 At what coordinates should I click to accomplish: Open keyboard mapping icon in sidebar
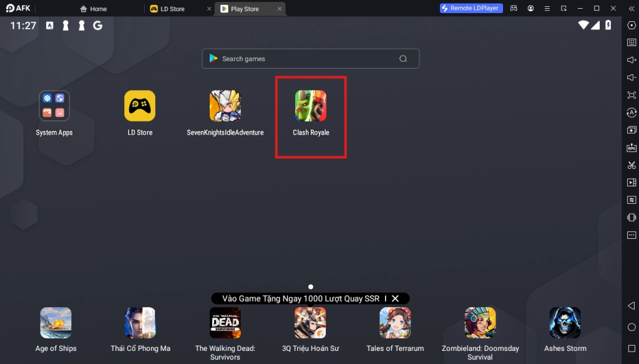point(632,42)
